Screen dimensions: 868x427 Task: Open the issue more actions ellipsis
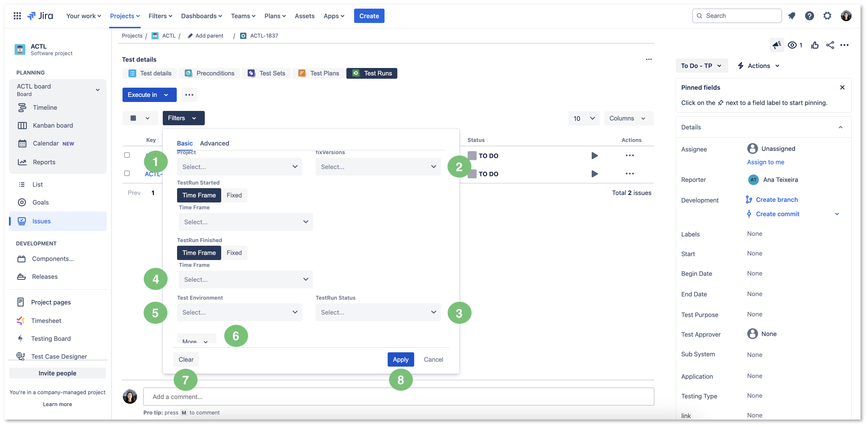tap(844, 45)
